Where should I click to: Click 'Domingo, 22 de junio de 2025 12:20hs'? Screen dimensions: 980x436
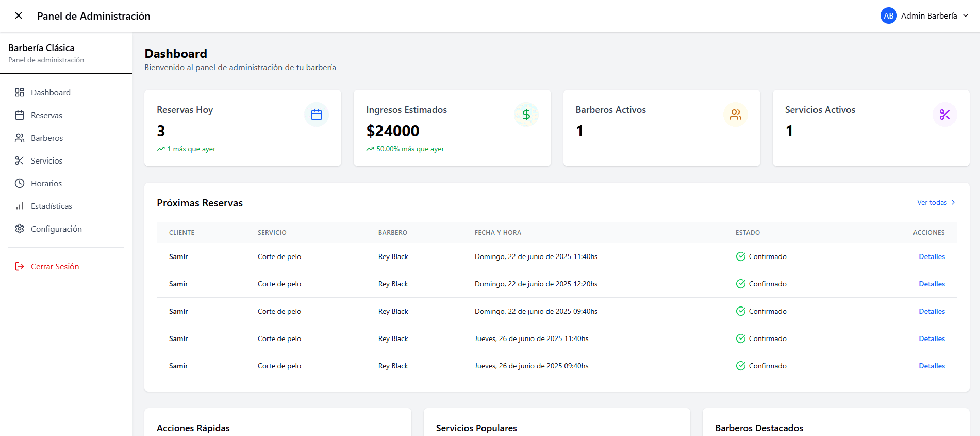(536, 284)
